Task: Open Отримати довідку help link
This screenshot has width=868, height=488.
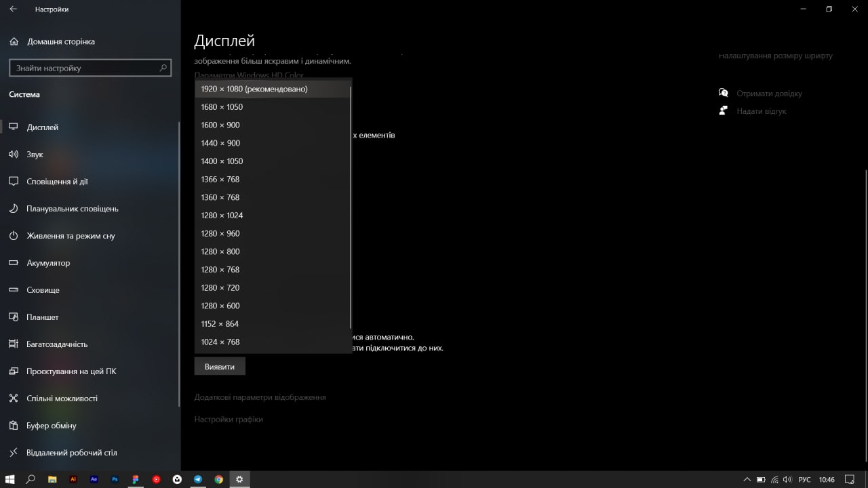Action: click(769, 94)
